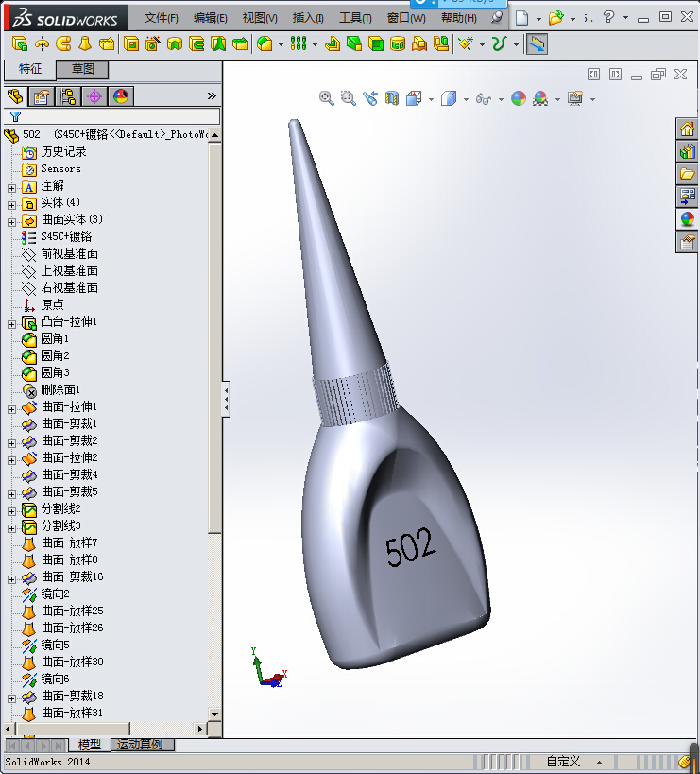The width and height of the screenshot is (700, 774).
Task: Select the Mirror feature tool
Action: (x=441, y=43)
